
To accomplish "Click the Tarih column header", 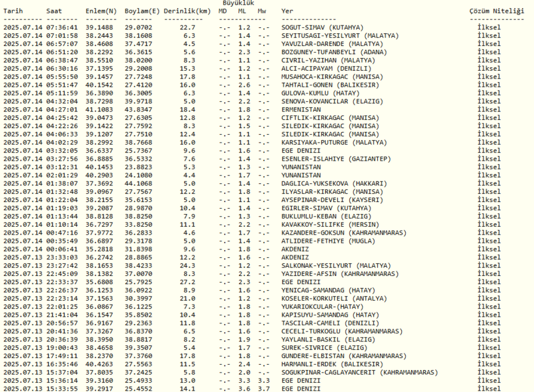I will 14,11.
